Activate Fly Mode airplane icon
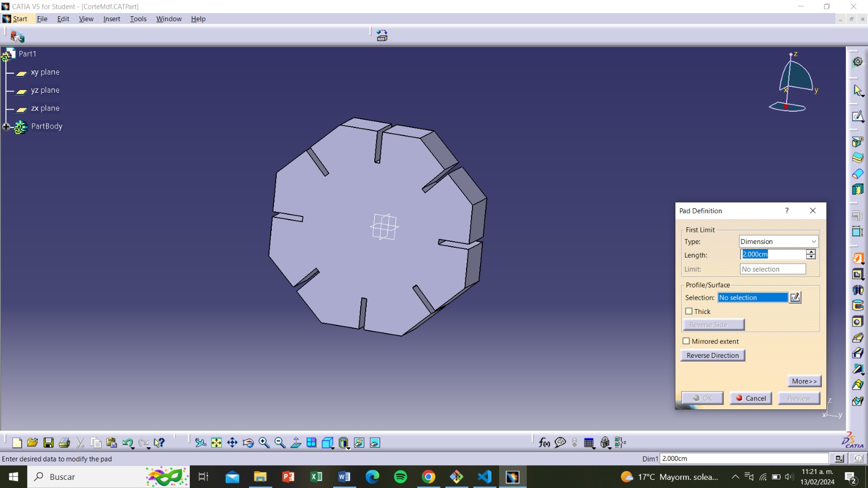868x488 pixels. point(201,443)
